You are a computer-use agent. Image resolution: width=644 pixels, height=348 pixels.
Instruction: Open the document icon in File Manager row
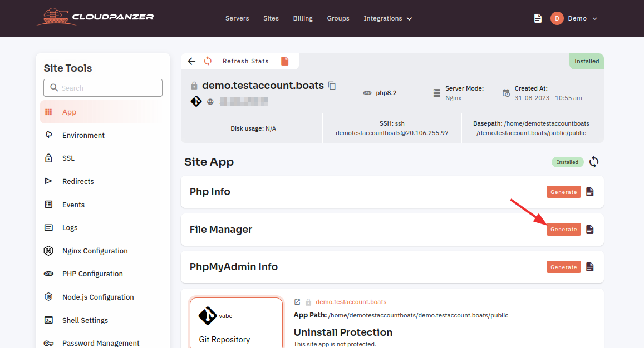[x=590, y=230]
